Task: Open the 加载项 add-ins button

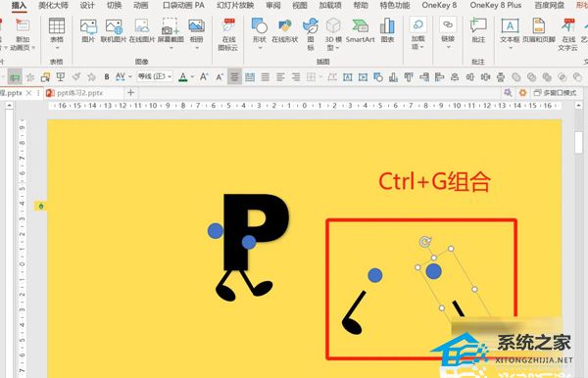Action: coord(417,33)
